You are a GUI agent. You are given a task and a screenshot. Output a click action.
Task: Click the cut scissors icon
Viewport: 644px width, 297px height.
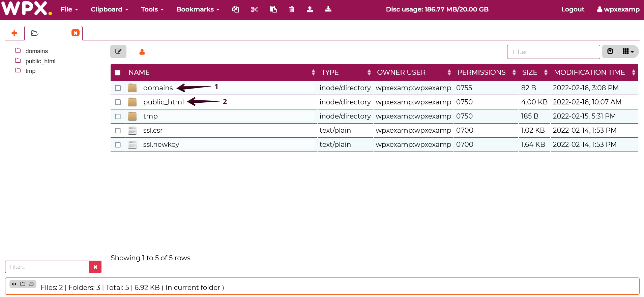coord(255,9)
